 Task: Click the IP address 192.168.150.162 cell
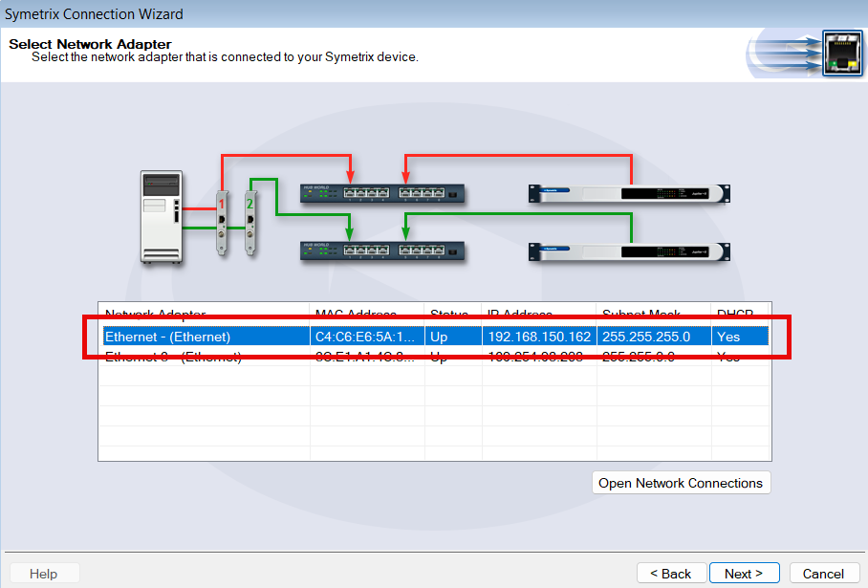[x=539, y=337]
